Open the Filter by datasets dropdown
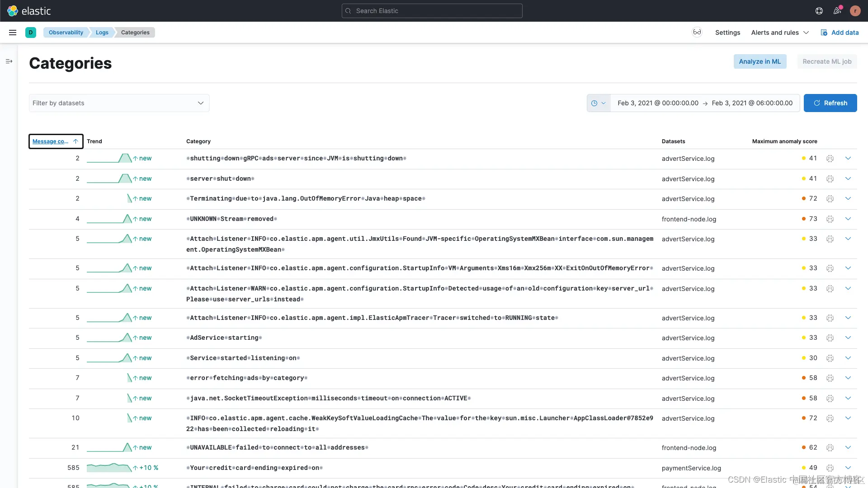 (x=119, y=103)
